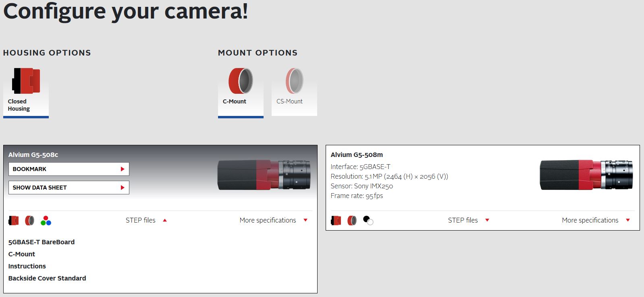
Task: Click RGB color dots icon in G5-508c card
Action: pyautogui.click(x=46, y=221)
